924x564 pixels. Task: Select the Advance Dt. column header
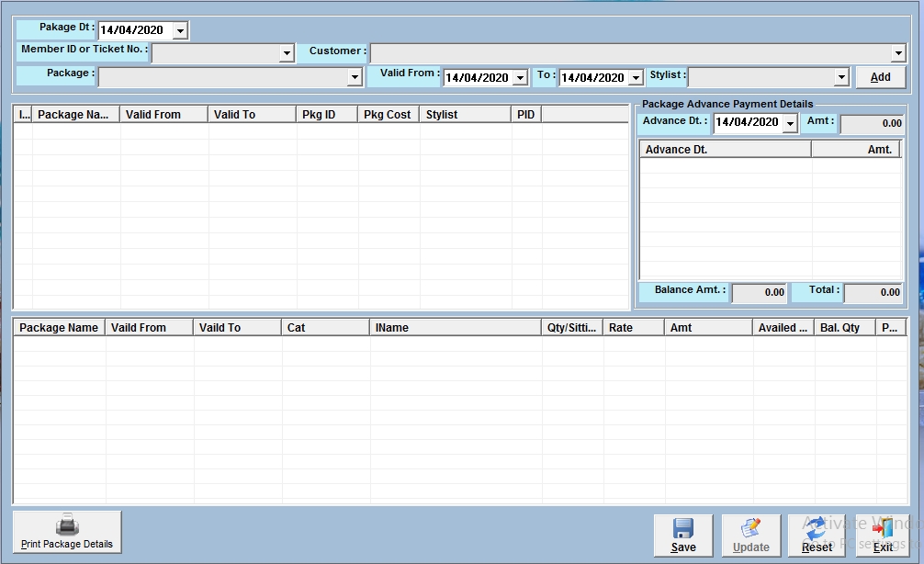pos(725,150)
